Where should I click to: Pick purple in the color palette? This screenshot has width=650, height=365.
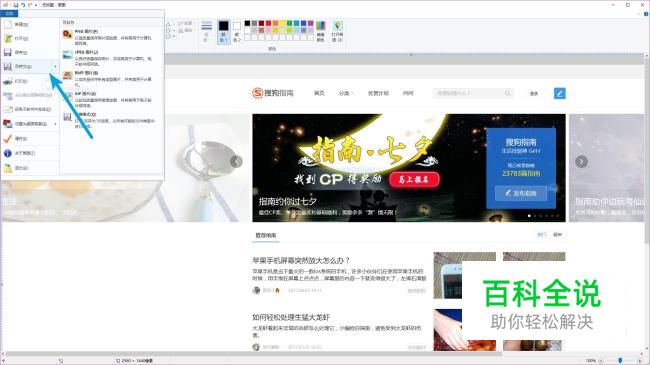coord(311,24)
